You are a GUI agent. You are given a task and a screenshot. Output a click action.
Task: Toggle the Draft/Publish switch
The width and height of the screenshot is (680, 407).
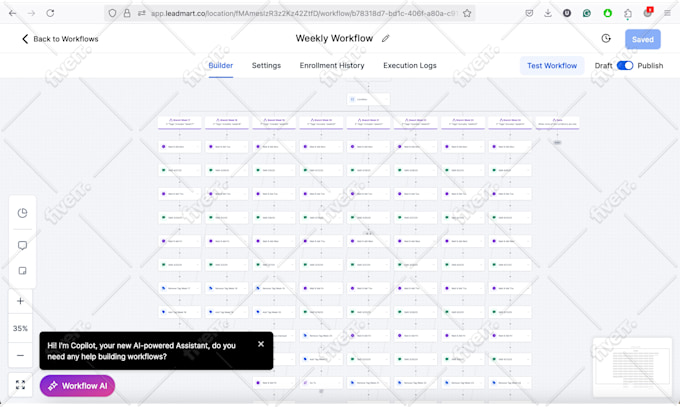click(x=625, y=66)
